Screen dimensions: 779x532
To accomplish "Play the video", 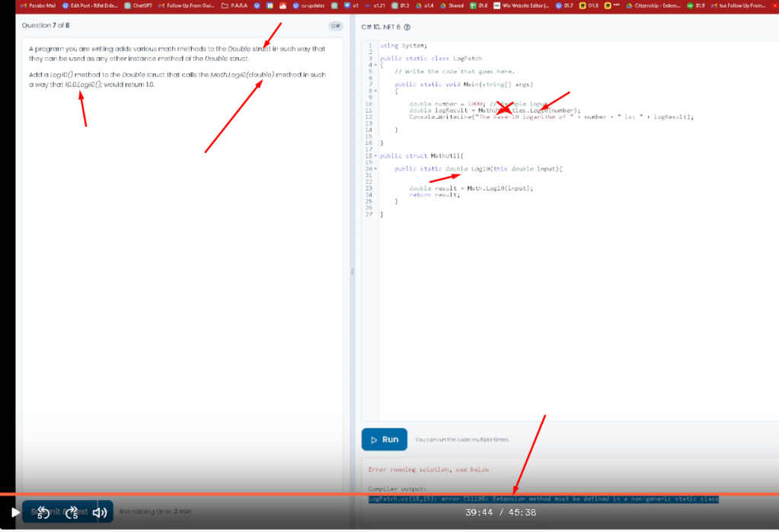I will 15,512.
